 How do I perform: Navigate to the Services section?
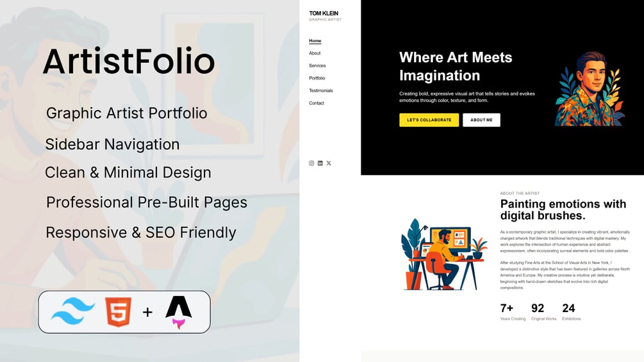tap(317, 65)
